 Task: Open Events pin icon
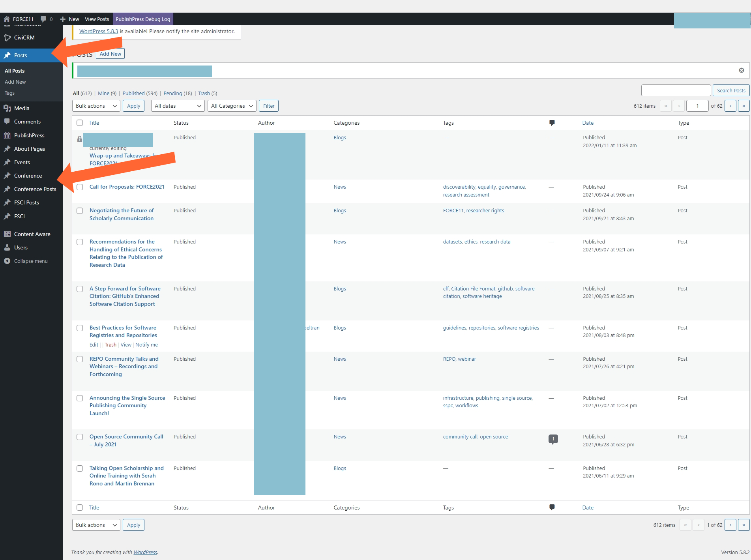tap(7, 162)
